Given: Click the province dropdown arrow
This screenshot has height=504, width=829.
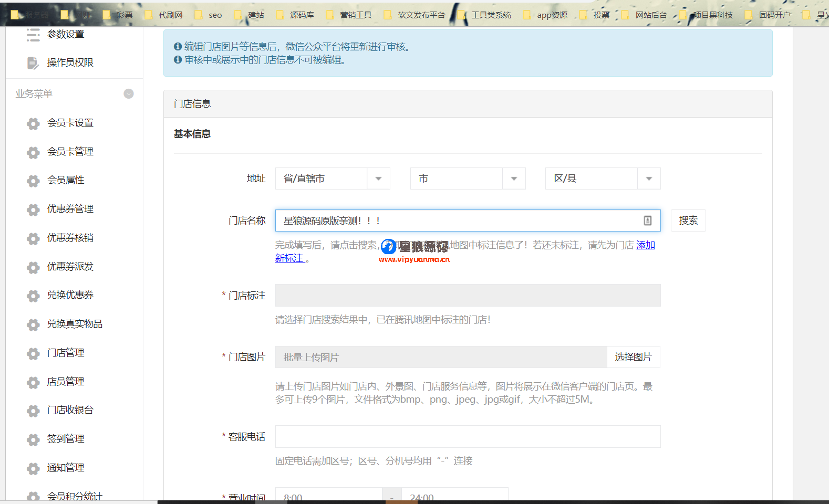Looking at the screenshot, I should 378,178.
